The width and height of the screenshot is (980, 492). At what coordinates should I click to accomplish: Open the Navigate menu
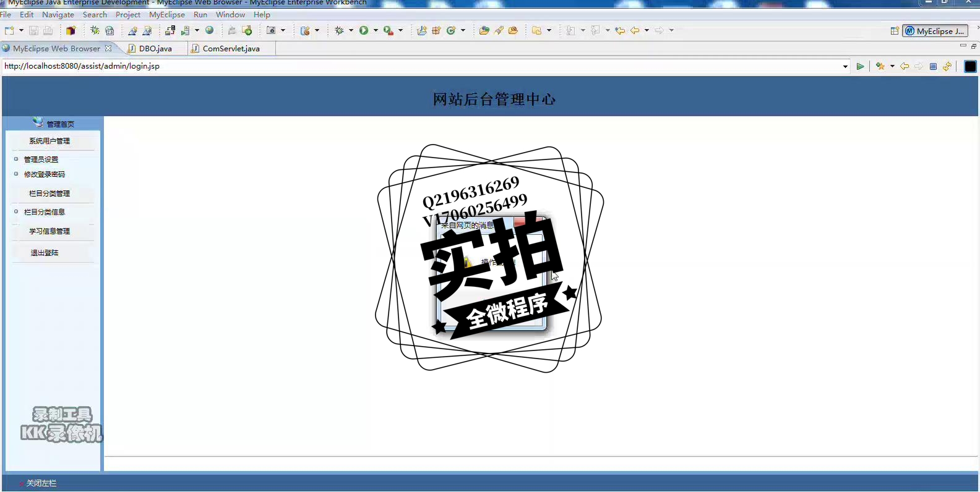pos(58,14)
